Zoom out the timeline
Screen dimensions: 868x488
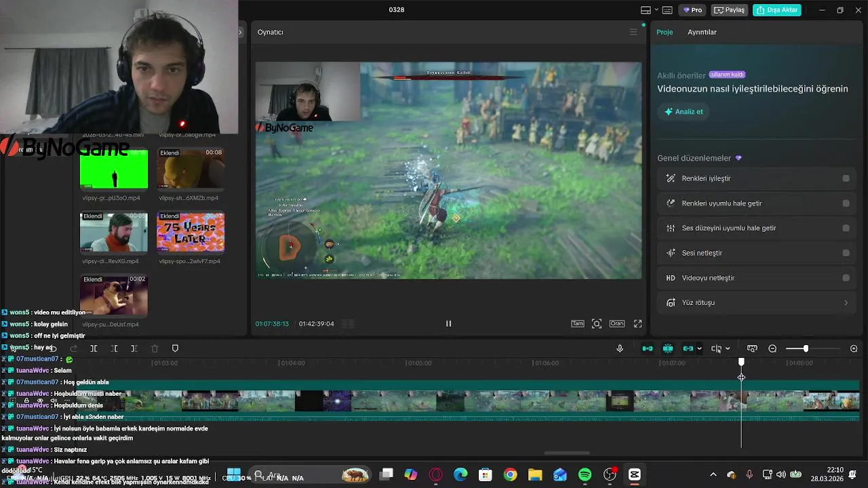(x=772, y=348)
